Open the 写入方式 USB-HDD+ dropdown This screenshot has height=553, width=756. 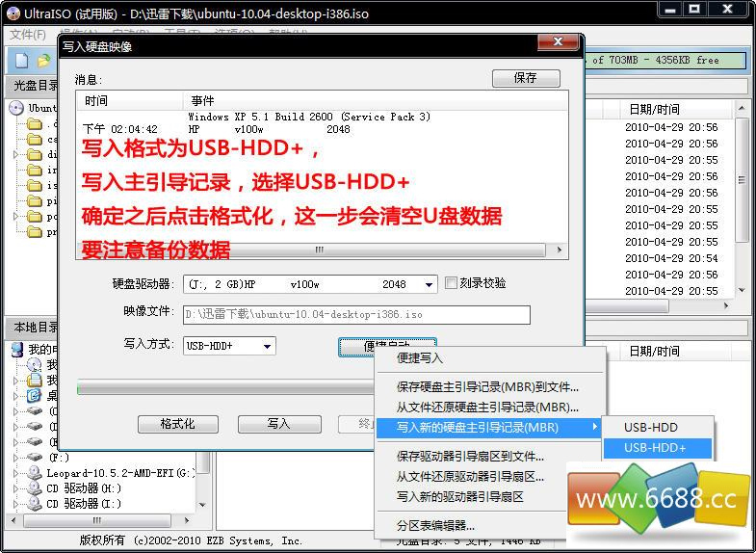pos(267,346)
